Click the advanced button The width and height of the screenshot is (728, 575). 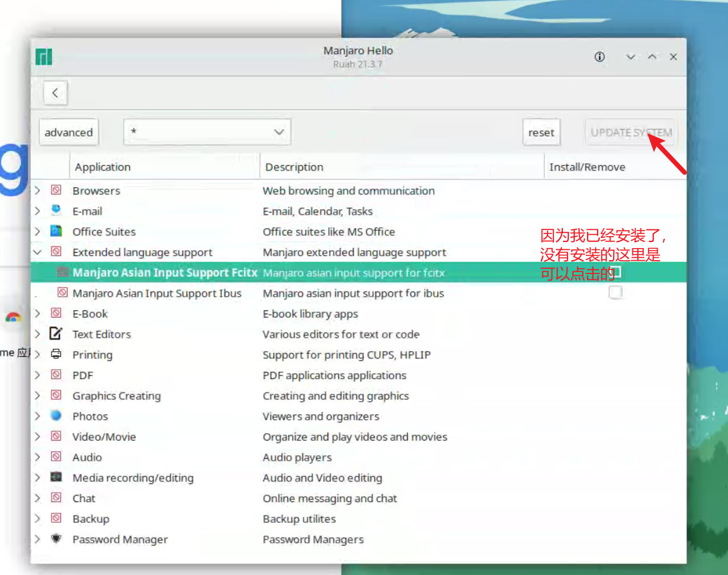click(69, 132)
